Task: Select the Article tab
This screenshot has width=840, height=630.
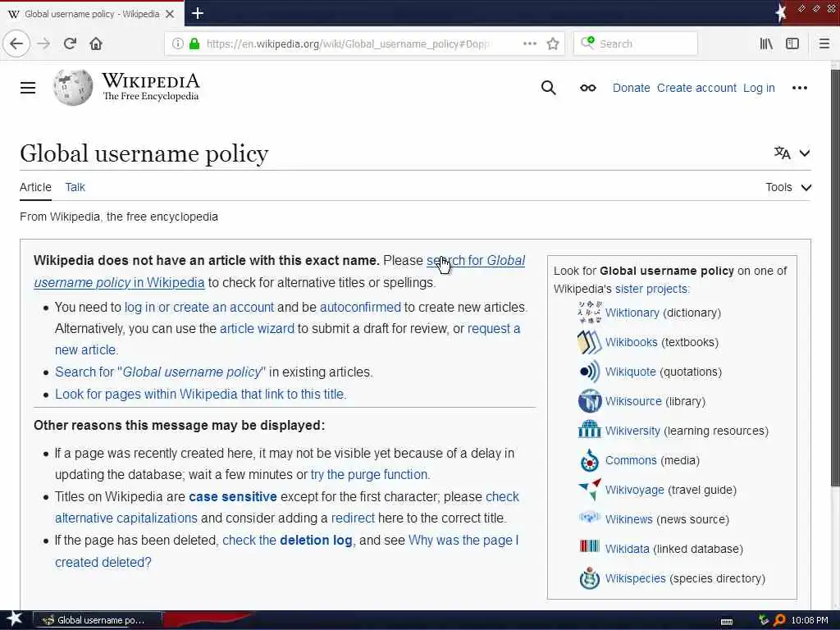Action: point(35,187)
